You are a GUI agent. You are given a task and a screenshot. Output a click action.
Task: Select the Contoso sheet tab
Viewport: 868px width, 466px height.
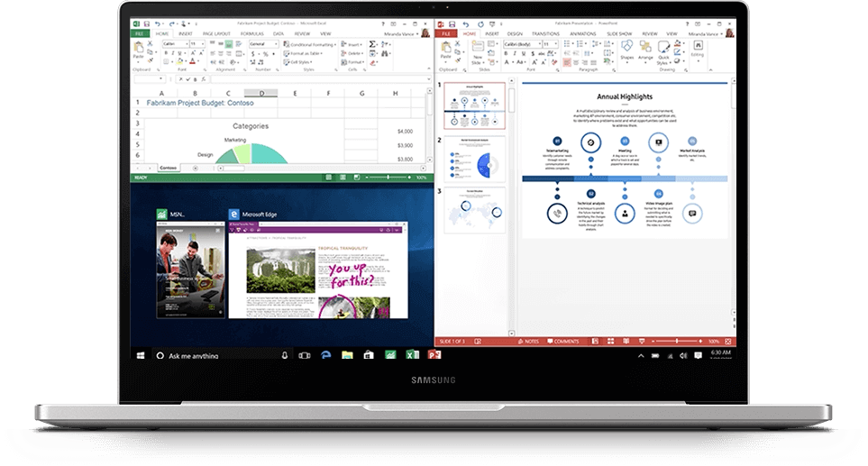click(169, 168)
